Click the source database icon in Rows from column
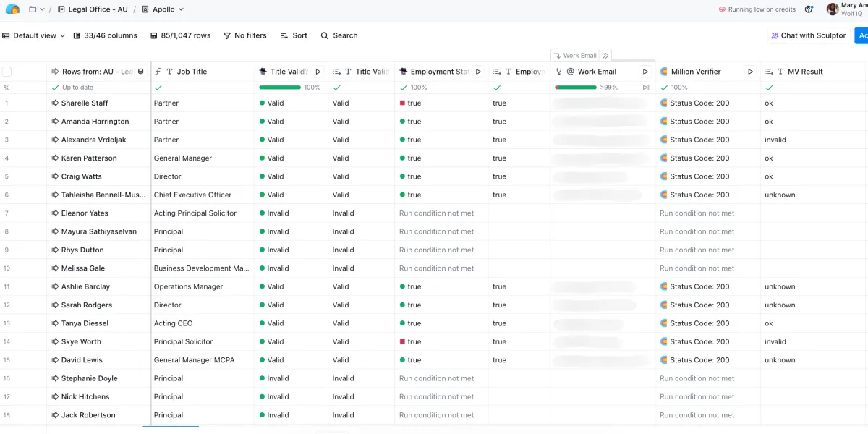Screen dimensions: 868x434 pyautogui.click(x=141, y=72)
